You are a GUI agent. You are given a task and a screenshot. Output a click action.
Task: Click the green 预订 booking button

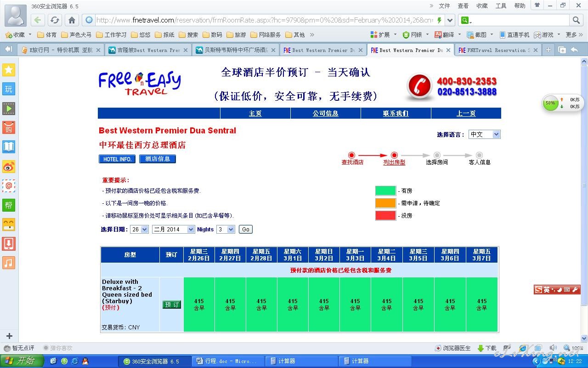(x=172, y=305)
